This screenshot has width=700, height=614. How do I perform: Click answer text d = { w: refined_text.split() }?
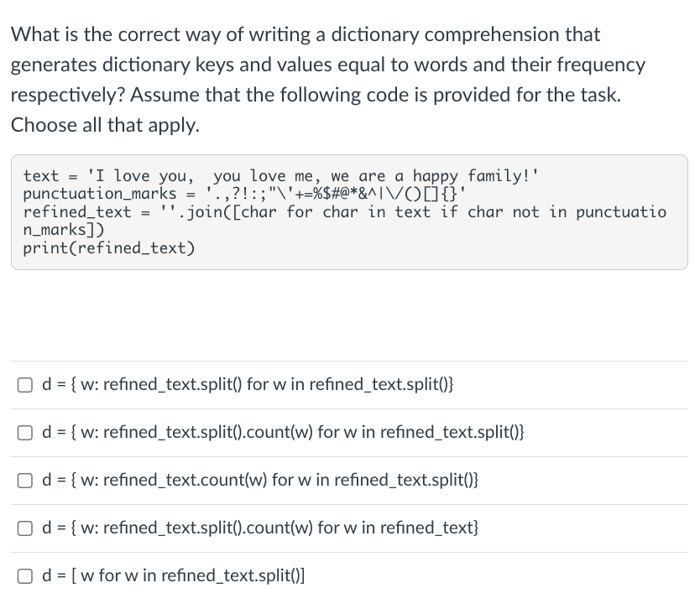(x=248, y=384)
